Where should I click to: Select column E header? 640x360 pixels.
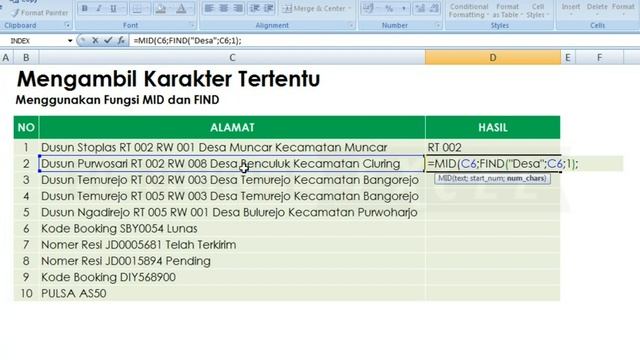point(568,58)
